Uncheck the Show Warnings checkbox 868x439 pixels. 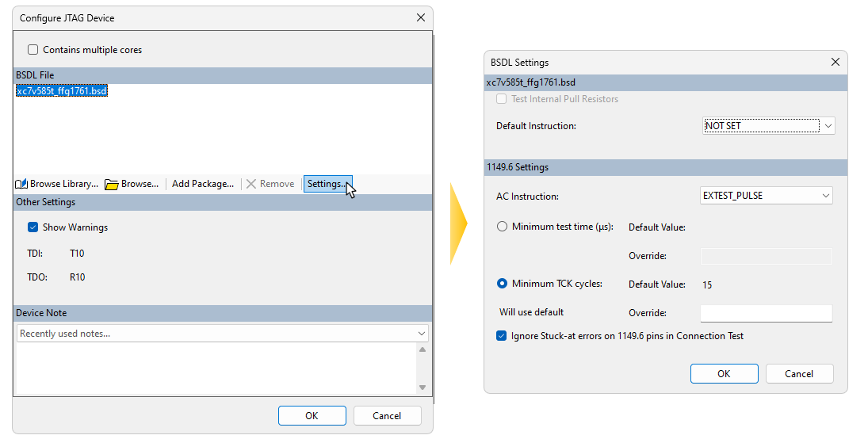(33, 227)
